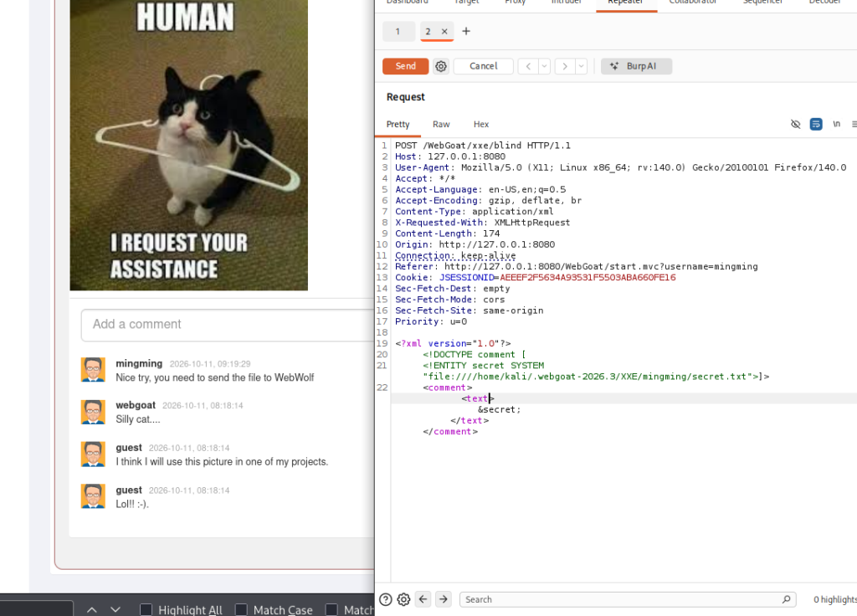Click webgoat's comment avatar
Image resolution: width=857 pixels, height=616 pixels.
(x=93, y=412)
